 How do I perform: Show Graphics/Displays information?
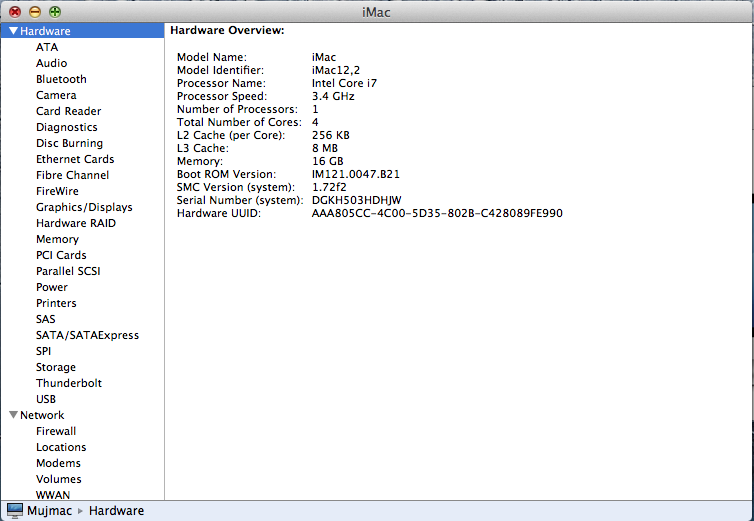pos(84,207)
